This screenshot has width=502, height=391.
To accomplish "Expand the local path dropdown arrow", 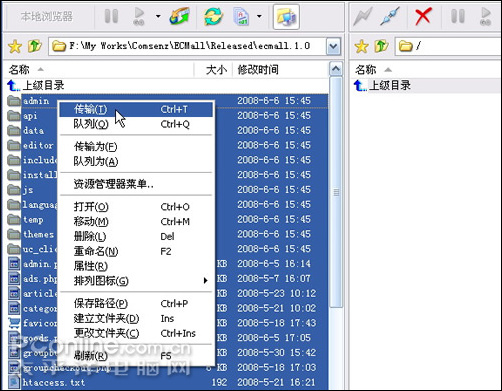I will (333, 46).
